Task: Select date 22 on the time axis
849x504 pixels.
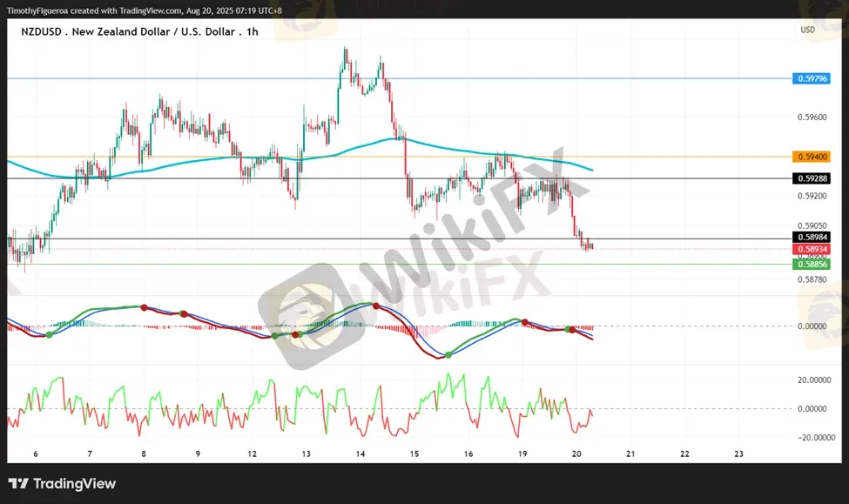Action: pos(685,454)
